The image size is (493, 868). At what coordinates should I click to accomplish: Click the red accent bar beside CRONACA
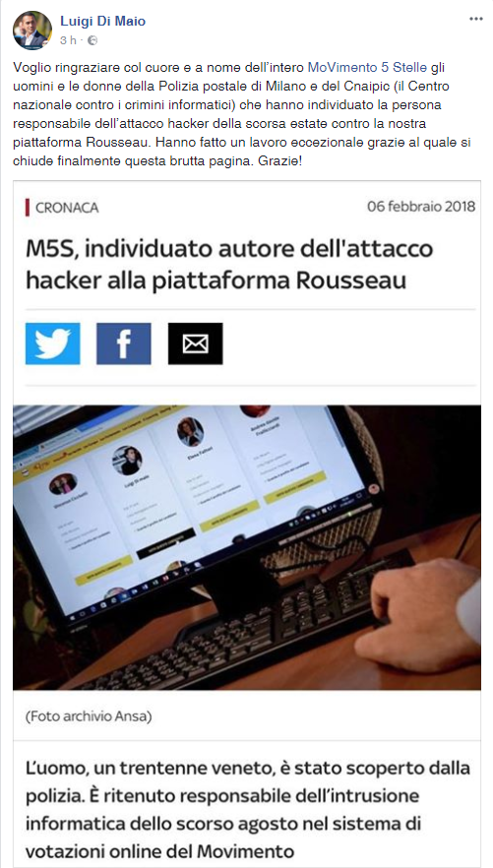click(28, 209)
